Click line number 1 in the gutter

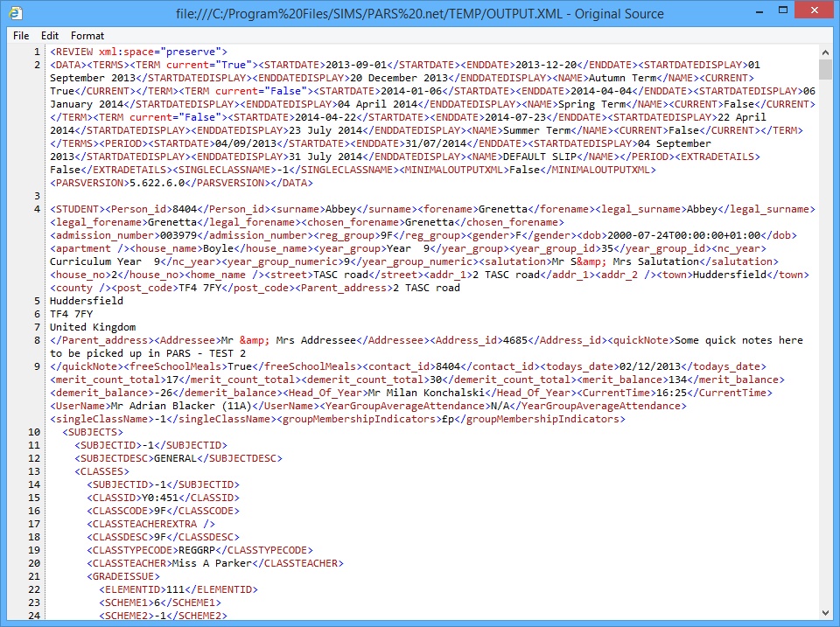[x=37, y=52]
